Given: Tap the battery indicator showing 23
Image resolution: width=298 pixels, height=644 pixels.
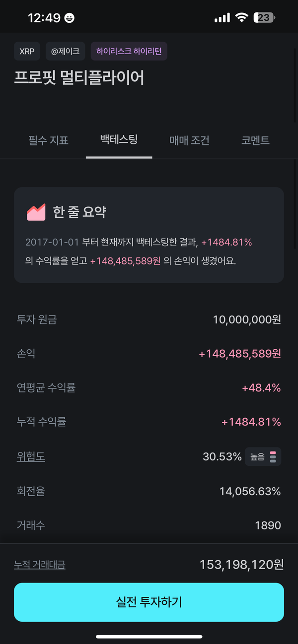Looking at the screenshot, I should pyautogui.click(x=264, y=18).
